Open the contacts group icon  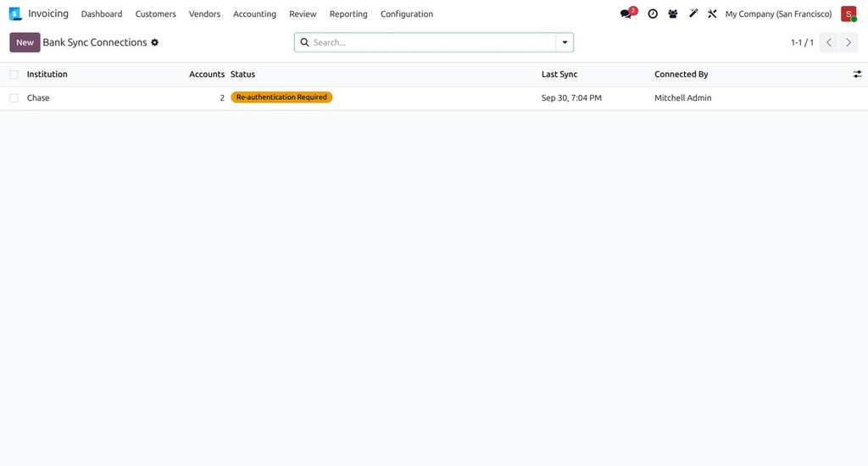[x=672, y=14]
